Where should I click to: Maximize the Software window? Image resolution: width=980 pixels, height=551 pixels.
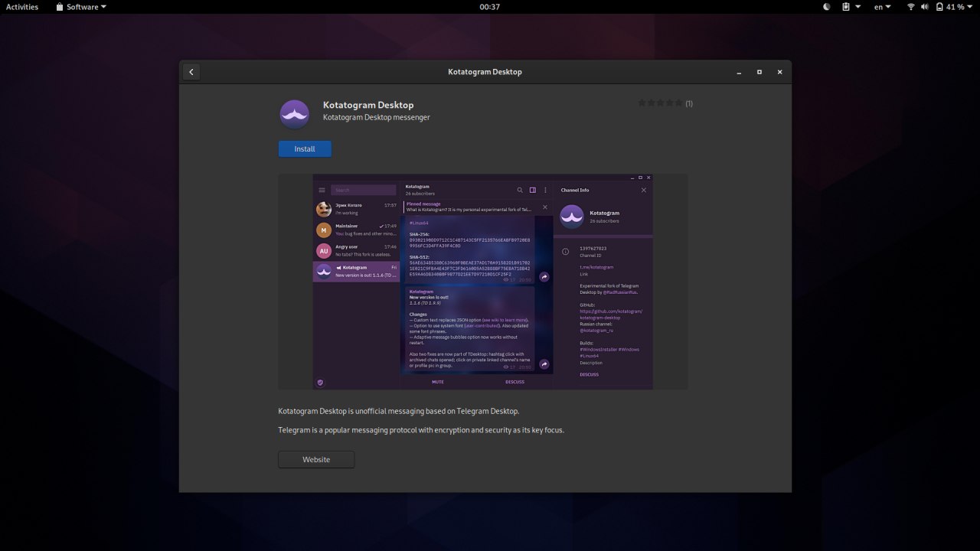pos(759,72)
